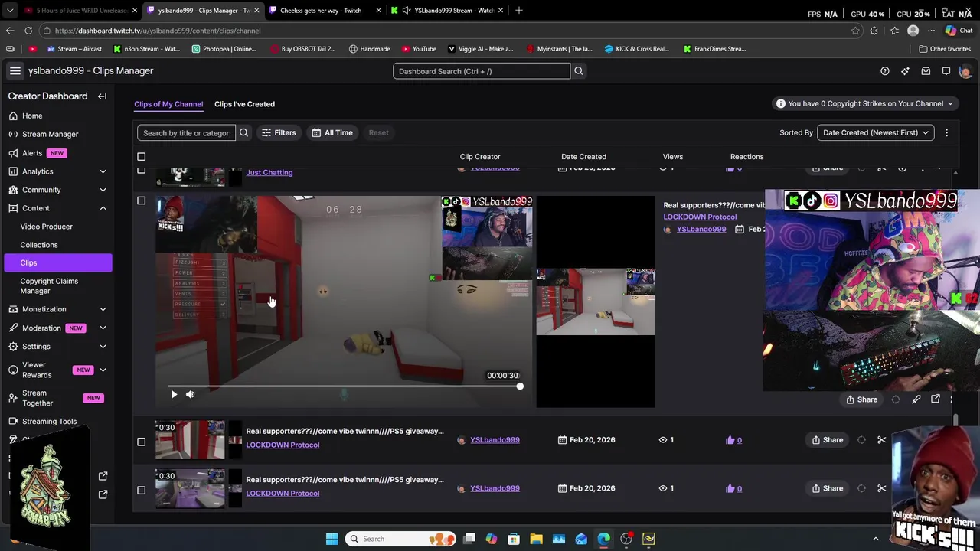Open the All Time date range selector
980x551 pixels.
coord(332,132)
